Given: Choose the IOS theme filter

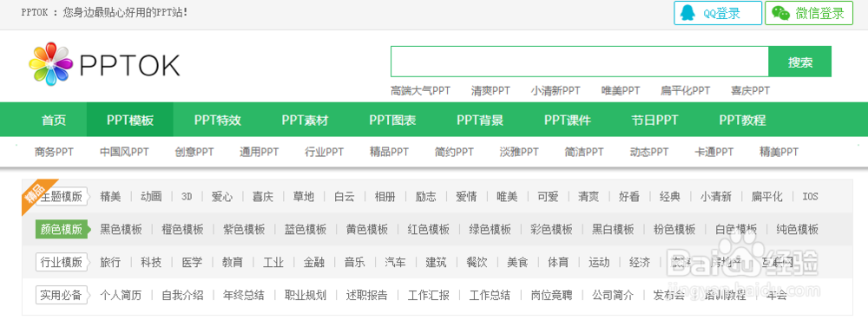Looking at the screenshot, I should 810,196.
